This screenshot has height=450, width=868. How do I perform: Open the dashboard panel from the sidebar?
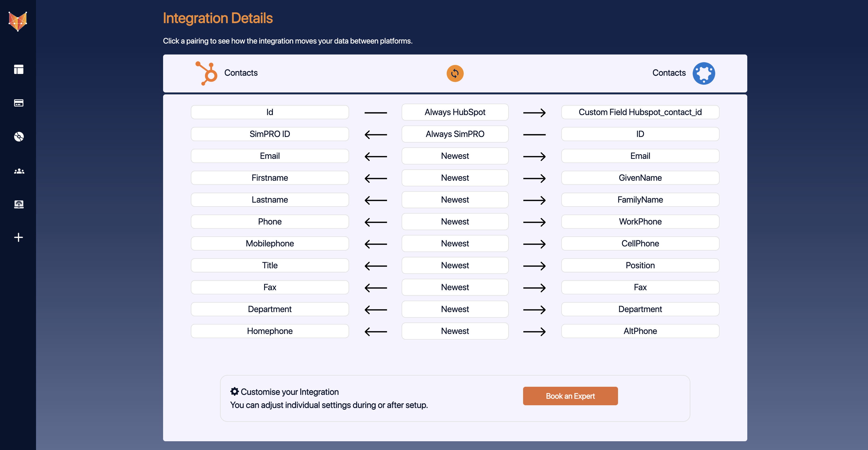18,69
